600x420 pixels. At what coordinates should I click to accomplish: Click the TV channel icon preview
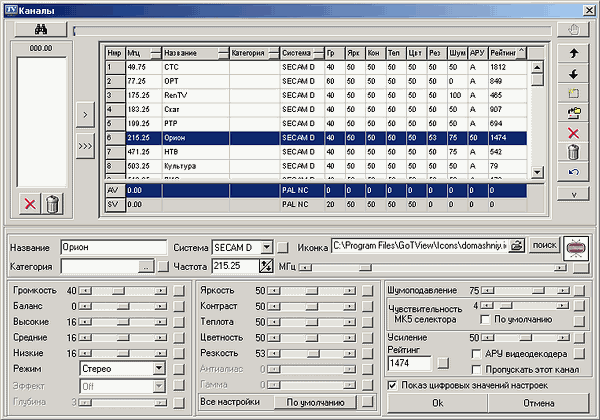pyautogui.click(x=576, y=247)
